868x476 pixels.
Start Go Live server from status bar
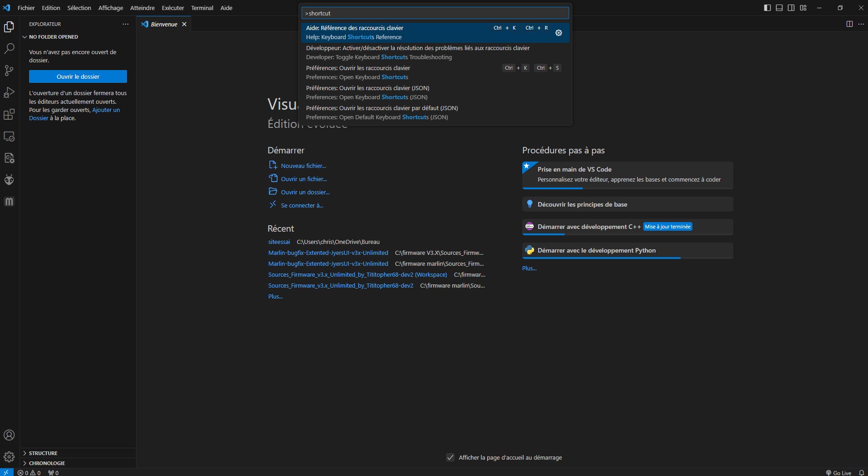coord(838,472)
